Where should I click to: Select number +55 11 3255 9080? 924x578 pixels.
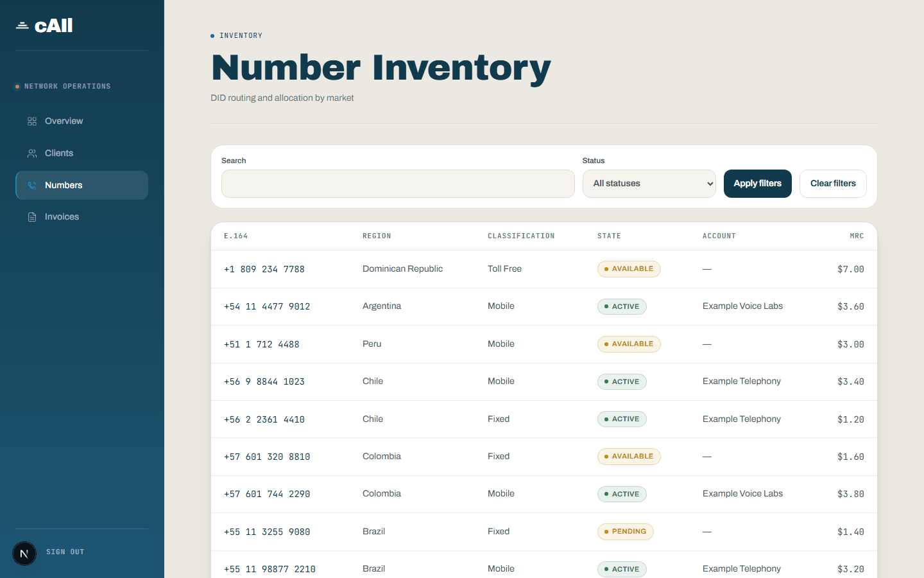(x=267, y=532)
